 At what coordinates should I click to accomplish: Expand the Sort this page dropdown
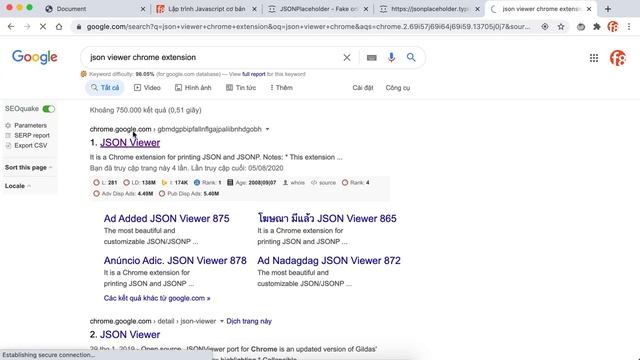[29, 167]
